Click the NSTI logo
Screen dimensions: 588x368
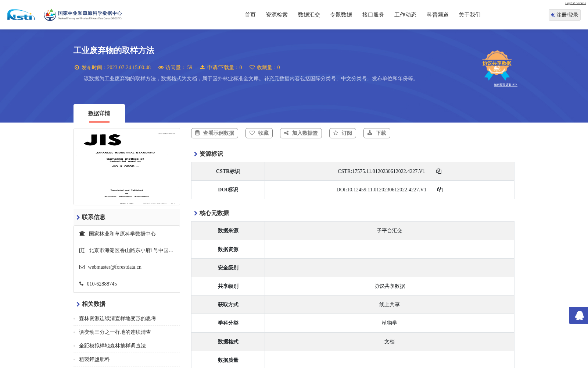click(21, 15)
